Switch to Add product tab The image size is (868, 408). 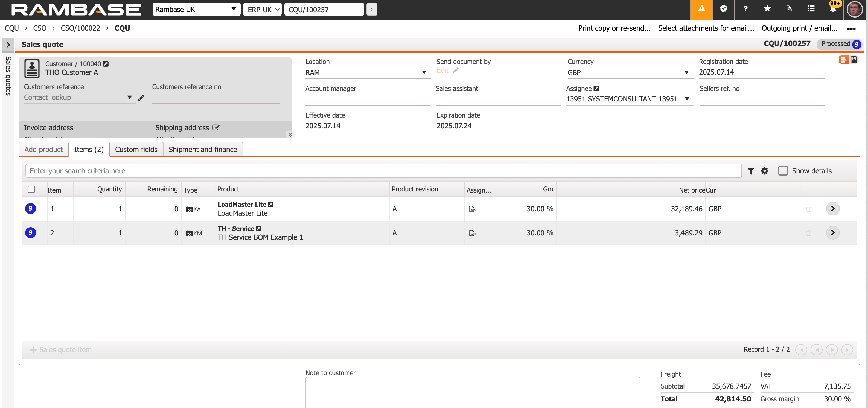point(43,150)
